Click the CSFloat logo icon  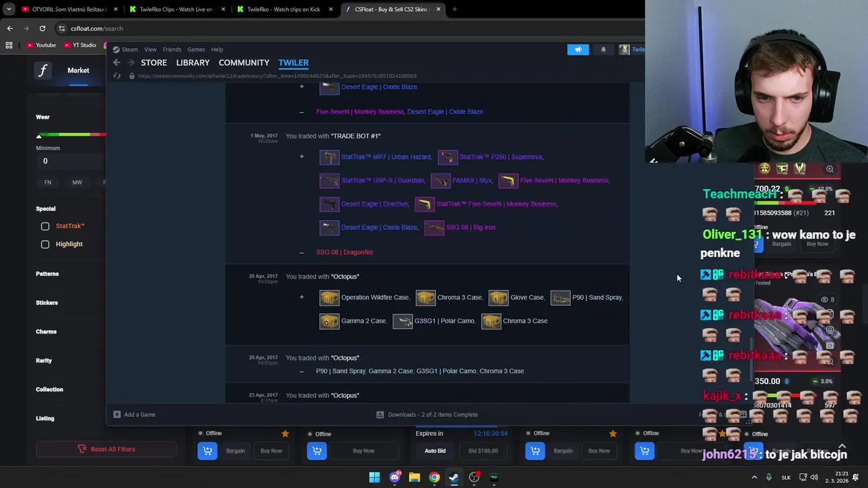click(x=43, y=70)
